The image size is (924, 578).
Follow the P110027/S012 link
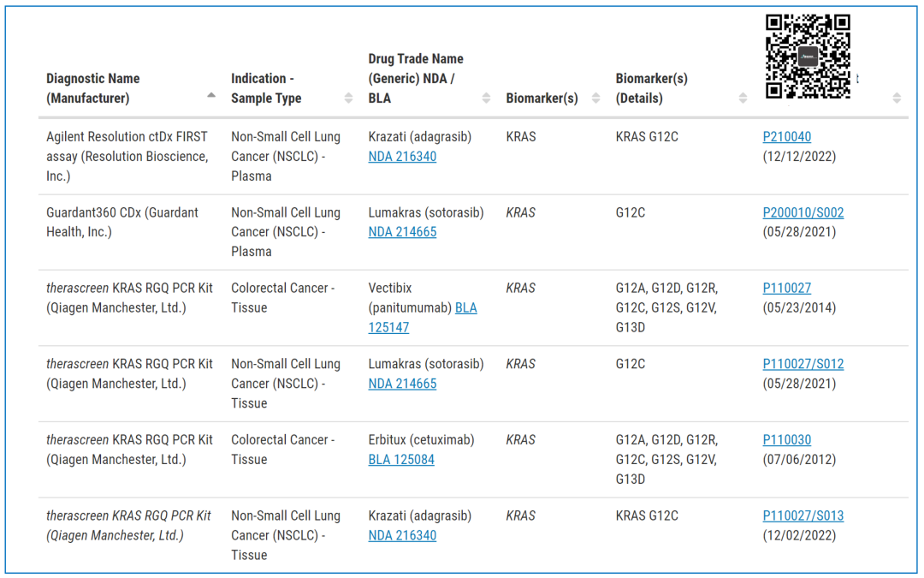tap(803, 364)
